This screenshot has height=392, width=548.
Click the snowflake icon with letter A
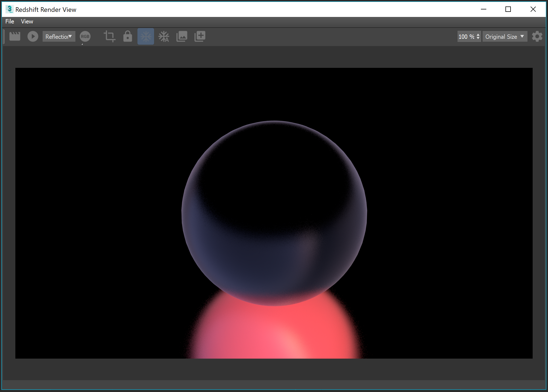[164, 36]
